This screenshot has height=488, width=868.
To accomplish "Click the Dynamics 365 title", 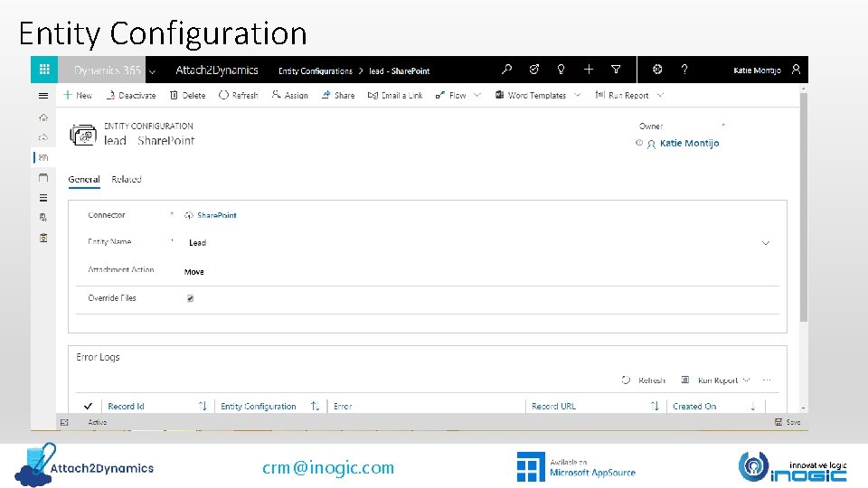I will coord(108,70).
